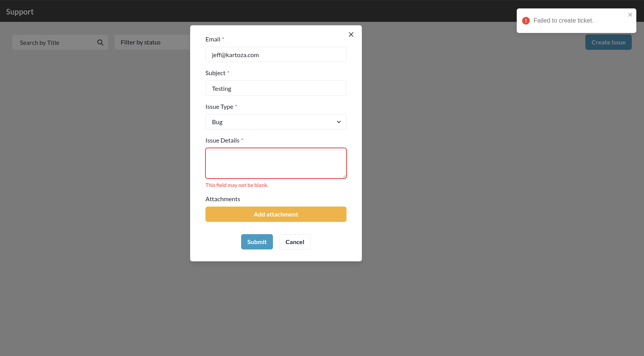The image size is (644, 356).
Task: Click the 'Failed to create ticket.' message text
Action: coord(563,21)
